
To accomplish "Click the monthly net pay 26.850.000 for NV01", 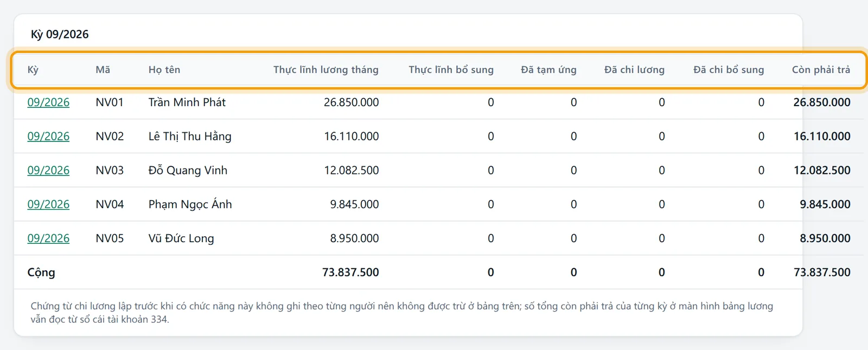I will click(352, 102).
